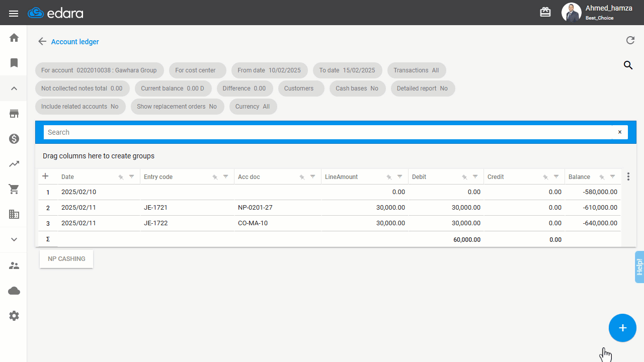Open trending reports icon in sidebar
The width and height of the screenshot is (644, 362).
14,164
